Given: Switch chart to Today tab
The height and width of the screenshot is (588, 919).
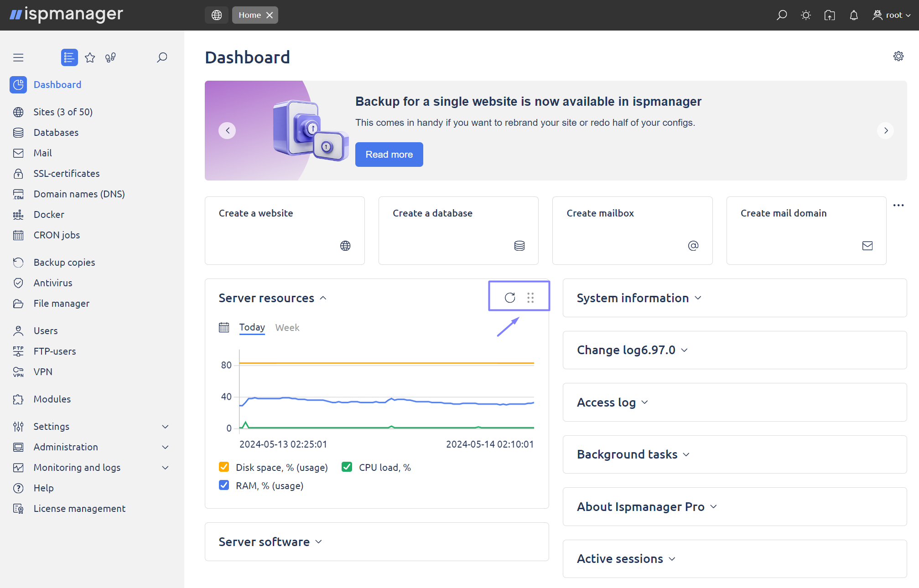Looking at the screenshot, I should [x=252, y=327].
